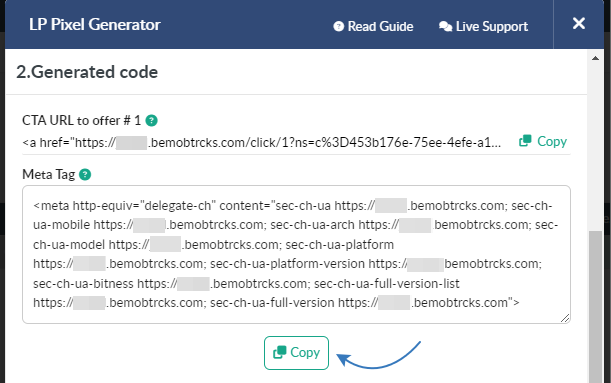Click the textarea resize handle corner
This screenshot has width=611, height=383.
click(x=565, y=318)
